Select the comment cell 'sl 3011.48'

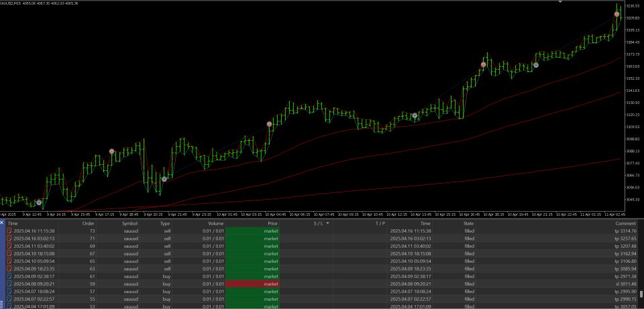(625, 284)
